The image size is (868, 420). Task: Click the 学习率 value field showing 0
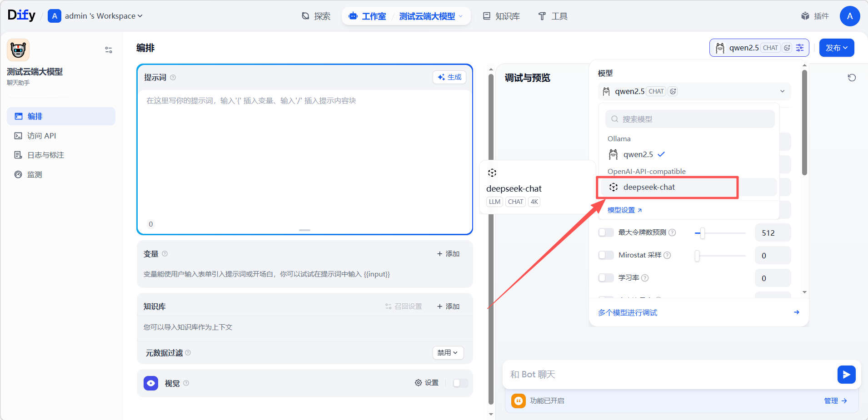tap(773, 278)
